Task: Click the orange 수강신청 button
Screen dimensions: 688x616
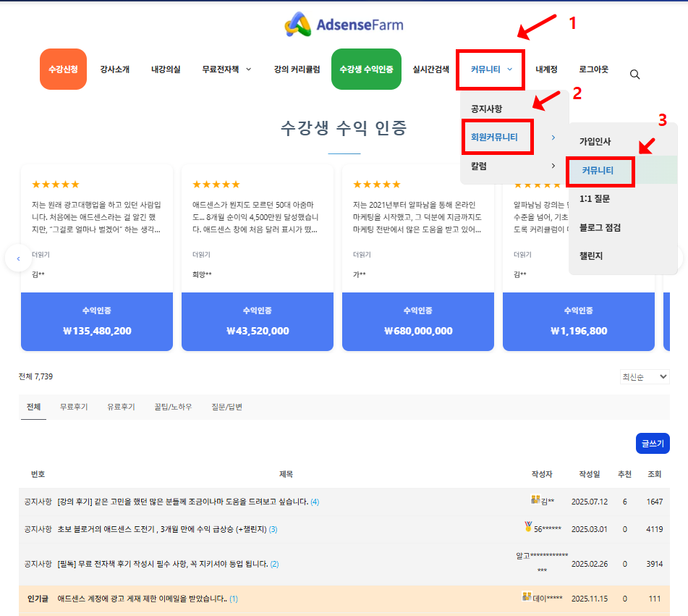Action: [x=63, y=69]
